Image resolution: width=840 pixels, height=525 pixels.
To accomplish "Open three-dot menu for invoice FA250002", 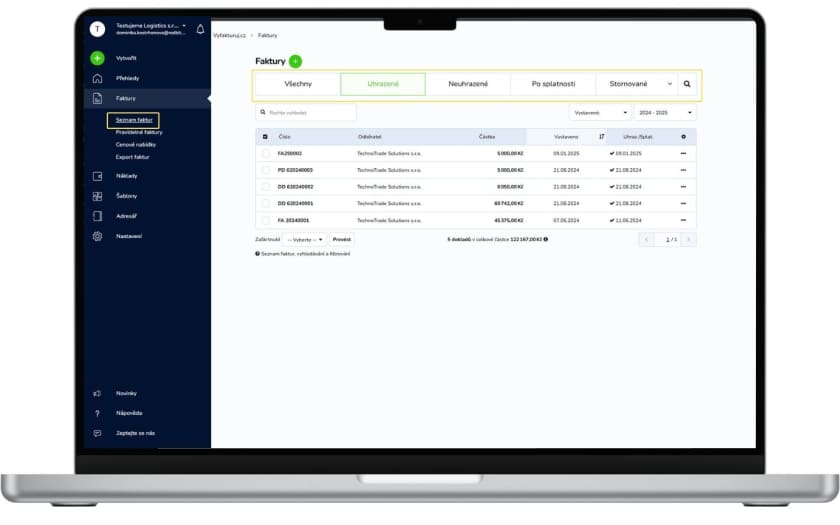I will point(683,154).
